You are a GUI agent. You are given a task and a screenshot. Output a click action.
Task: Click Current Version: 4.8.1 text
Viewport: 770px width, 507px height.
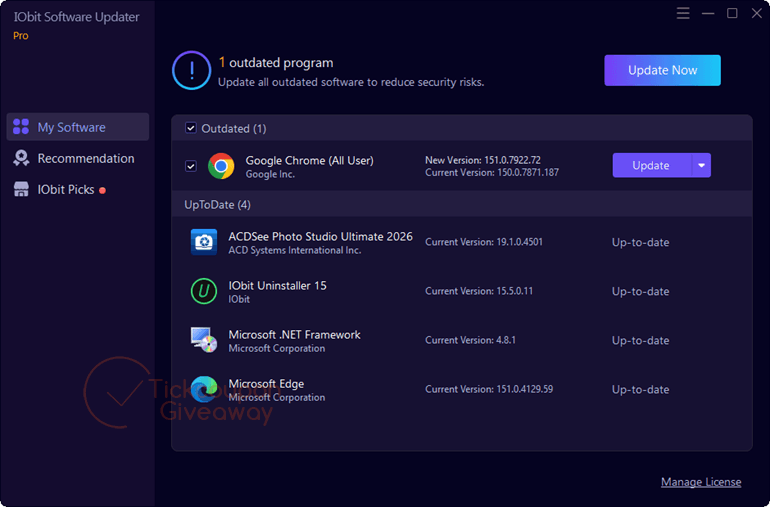point(470,340)
